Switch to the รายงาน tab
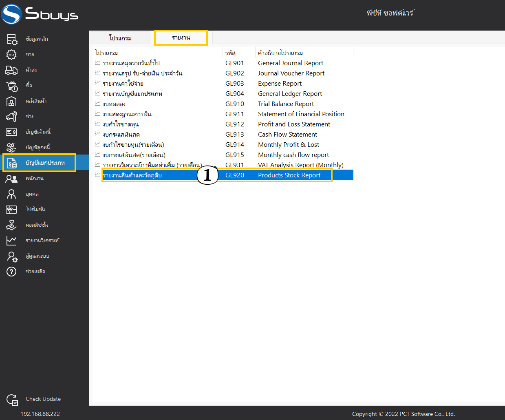 (181, 38)
